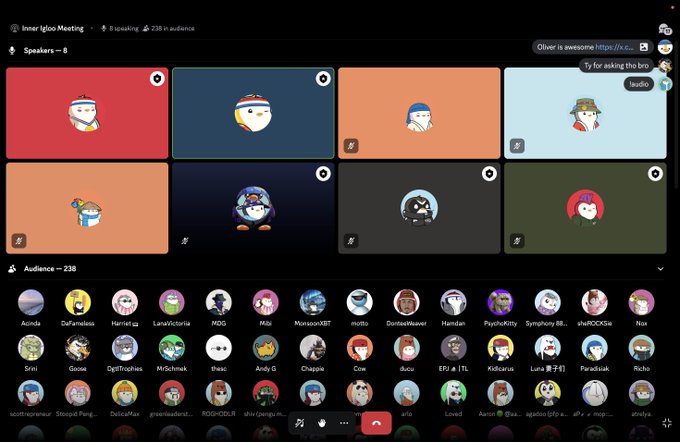Click moderator shield on the olive green speaker tile

pos(655,174)
